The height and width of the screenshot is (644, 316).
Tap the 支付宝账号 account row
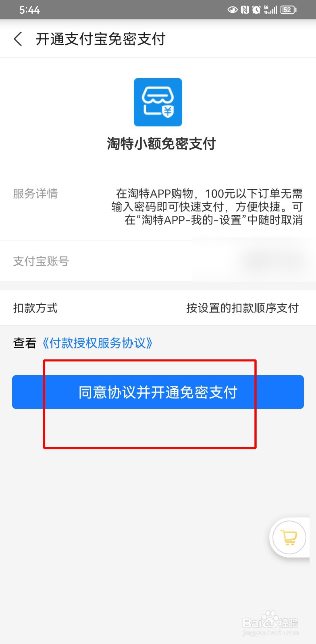[x=158, y=261]
